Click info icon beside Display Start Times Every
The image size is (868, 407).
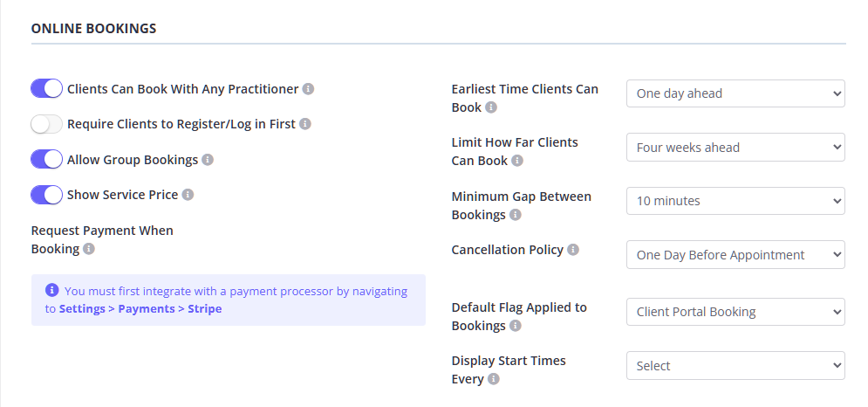pos(494,380)
